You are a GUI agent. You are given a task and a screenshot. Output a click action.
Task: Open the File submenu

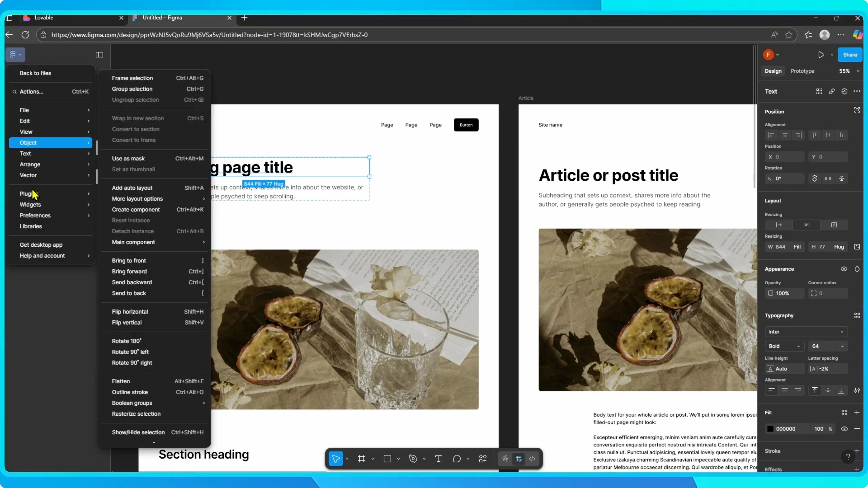pos(50,110)
